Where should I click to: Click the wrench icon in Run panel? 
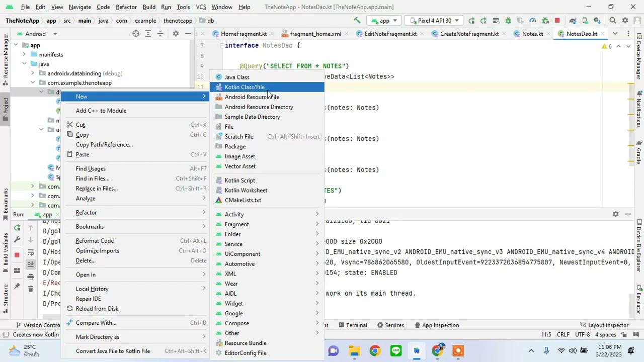tap(17, 240)
